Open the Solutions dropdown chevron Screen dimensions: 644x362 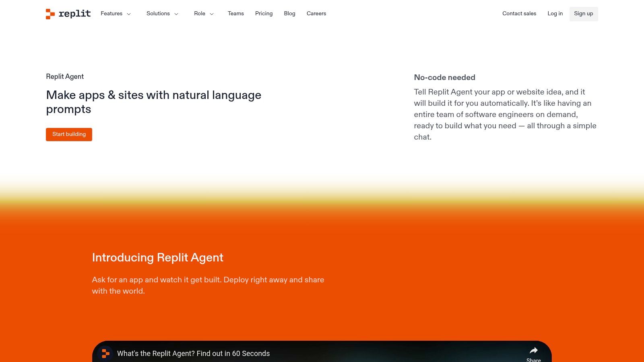(x=176, y=14)
